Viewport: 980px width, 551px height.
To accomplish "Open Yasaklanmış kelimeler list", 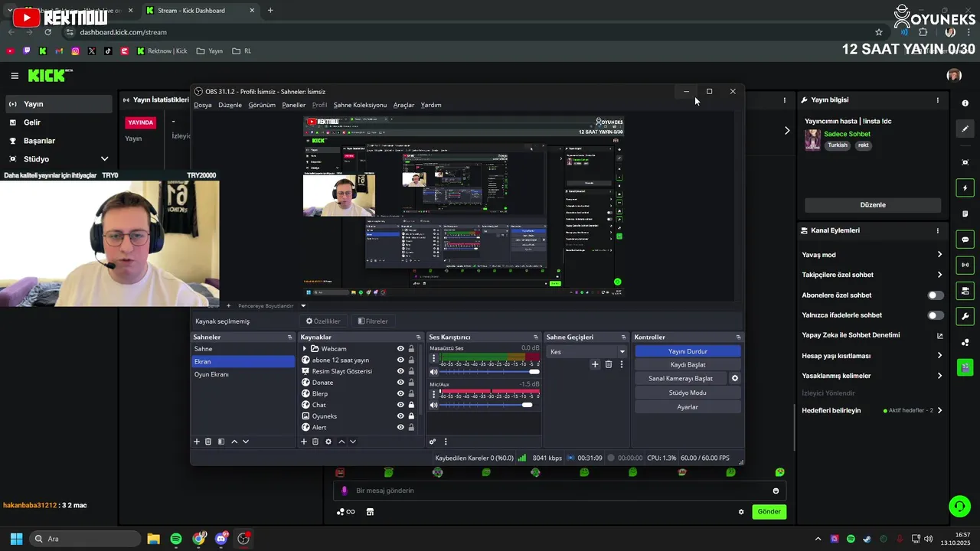I will click(872, 376).
